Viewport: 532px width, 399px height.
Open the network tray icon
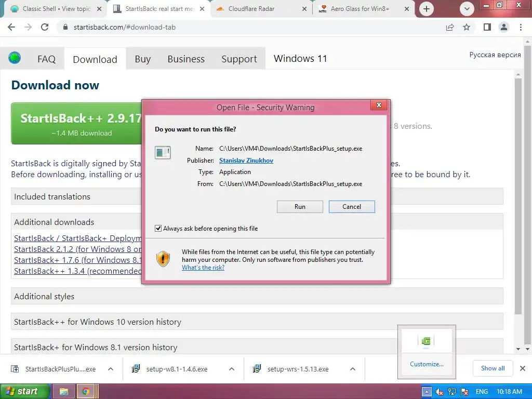(x=452, y=392)
